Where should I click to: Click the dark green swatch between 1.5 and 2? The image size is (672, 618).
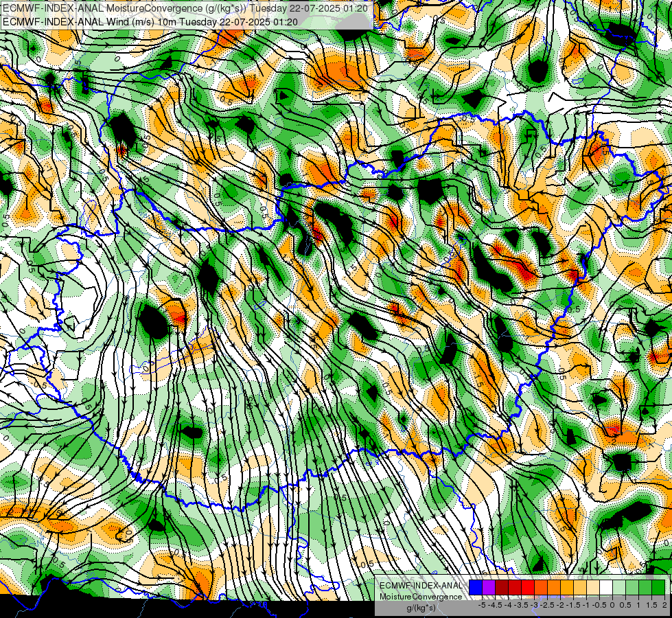click(658, 587)
